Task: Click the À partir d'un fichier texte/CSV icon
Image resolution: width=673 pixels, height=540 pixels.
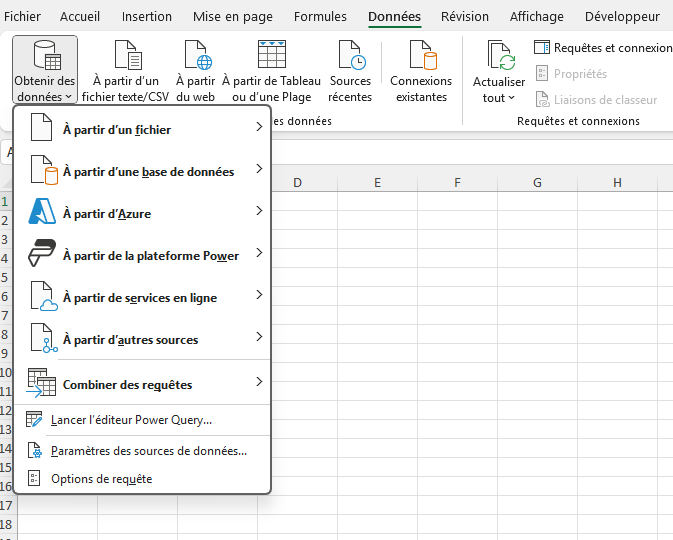Action: click(128, 55)
